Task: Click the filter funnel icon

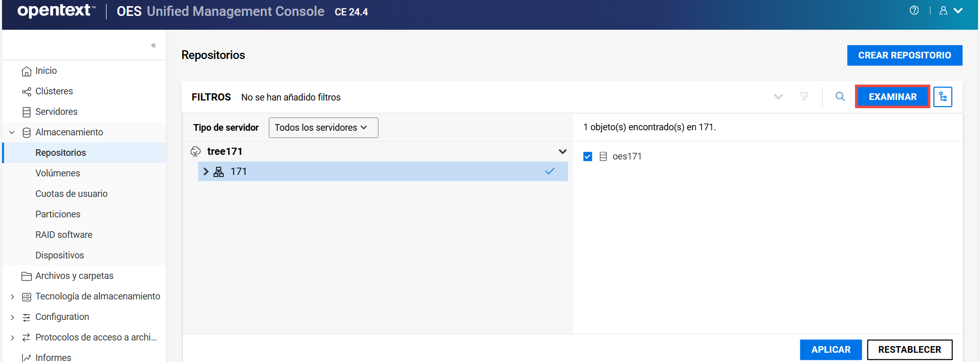Action: [804, 96]
